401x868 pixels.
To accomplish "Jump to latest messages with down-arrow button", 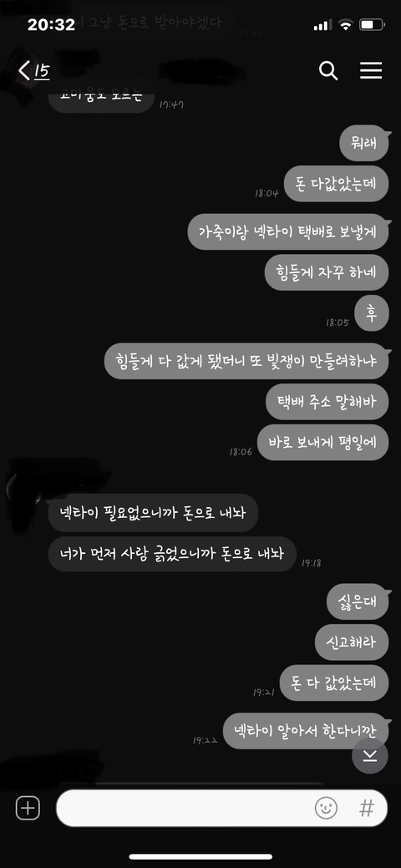I will 370,756.
